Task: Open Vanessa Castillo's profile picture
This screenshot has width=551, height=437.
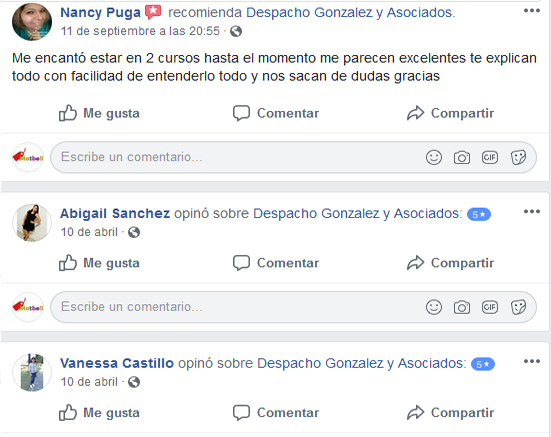Action: 32,372
